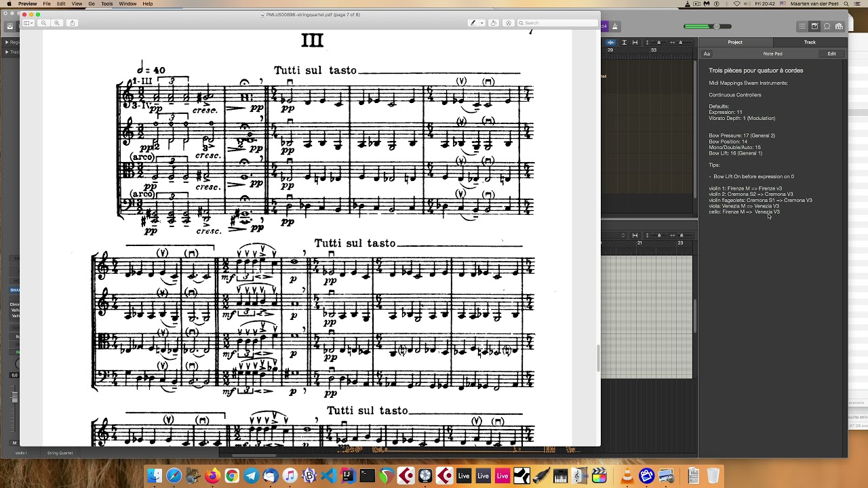The width and height of the screenshot is (868, 488).
Task: Open the Preview application menu
Action: click(x=28, y=4)
